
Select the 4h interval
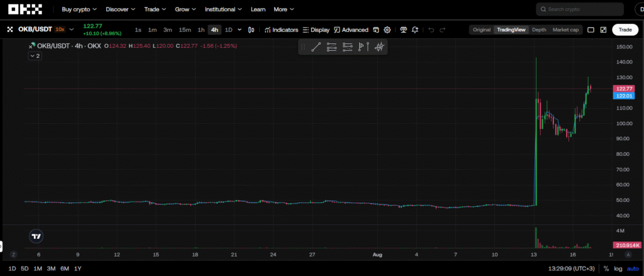coord(214,30)
